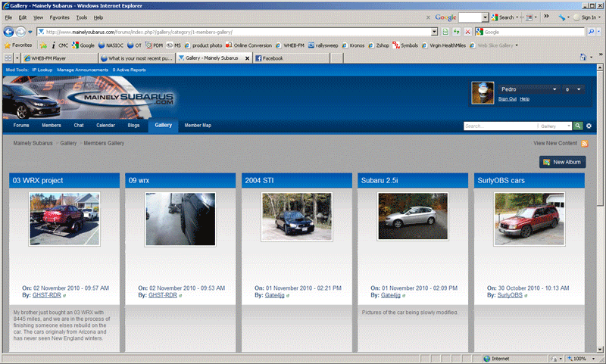Click the New Album button
This screenshot has height=364, width=606.
pos(562,162)
